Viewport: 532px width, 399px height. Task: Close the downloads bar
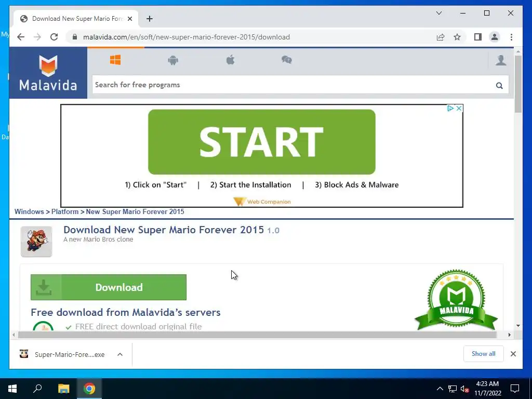tap(513, 354)
